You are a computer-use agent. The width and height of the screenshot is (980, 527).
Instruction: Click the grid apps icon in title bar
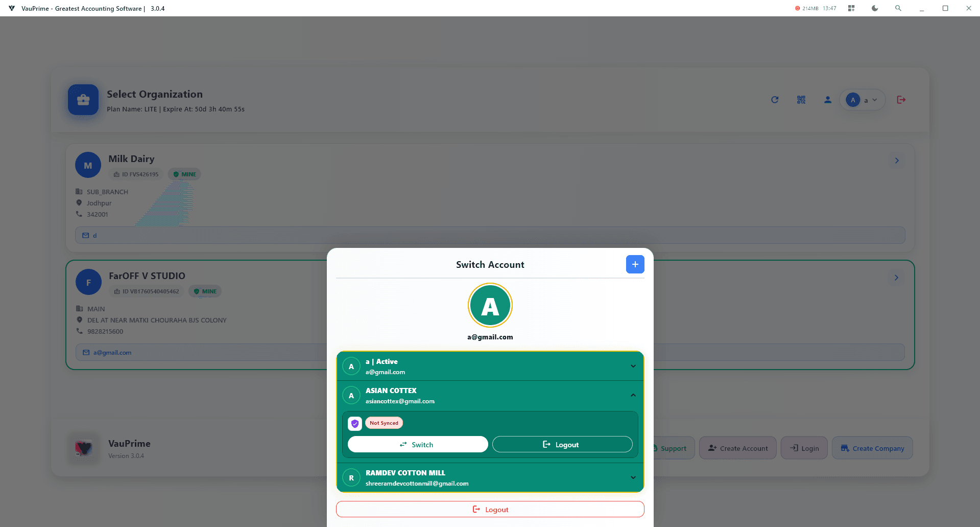pyautogui.click(x=851, y=8)
